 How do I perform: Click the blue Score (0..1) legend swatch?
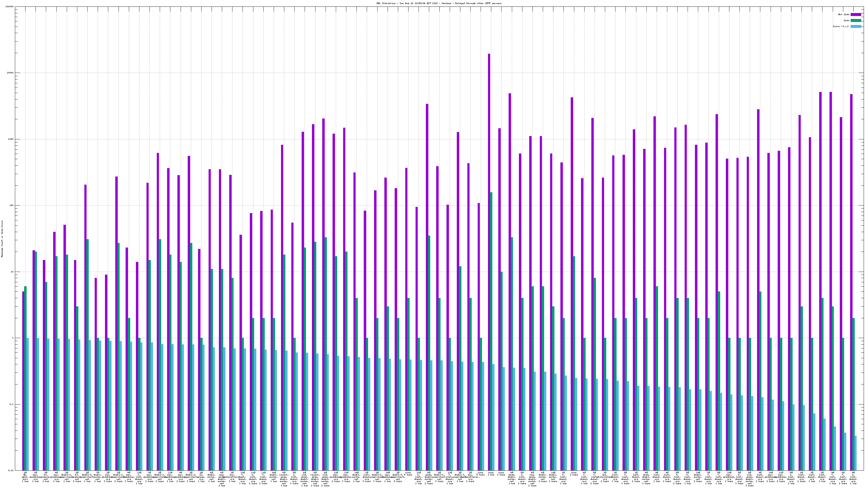tap(856, 26)
